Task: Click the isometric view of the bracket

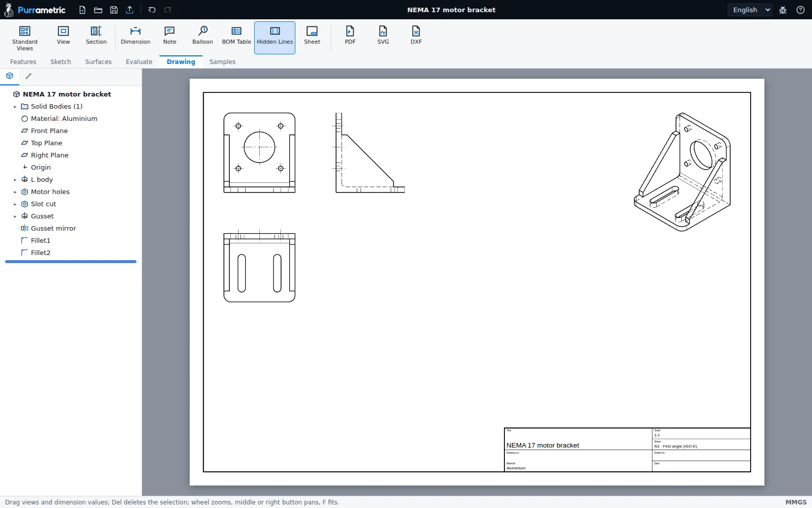Action: [x=682, y=172]
